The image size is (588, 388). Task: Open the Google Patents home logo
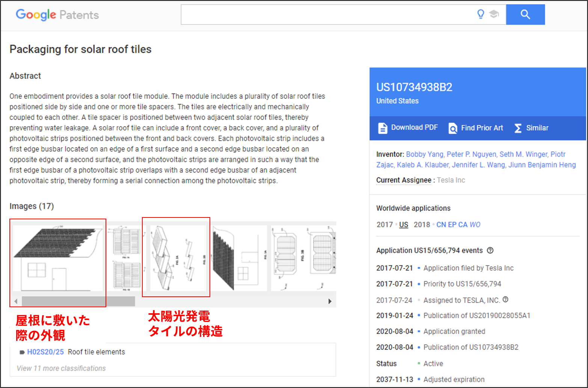coord(57,15)
